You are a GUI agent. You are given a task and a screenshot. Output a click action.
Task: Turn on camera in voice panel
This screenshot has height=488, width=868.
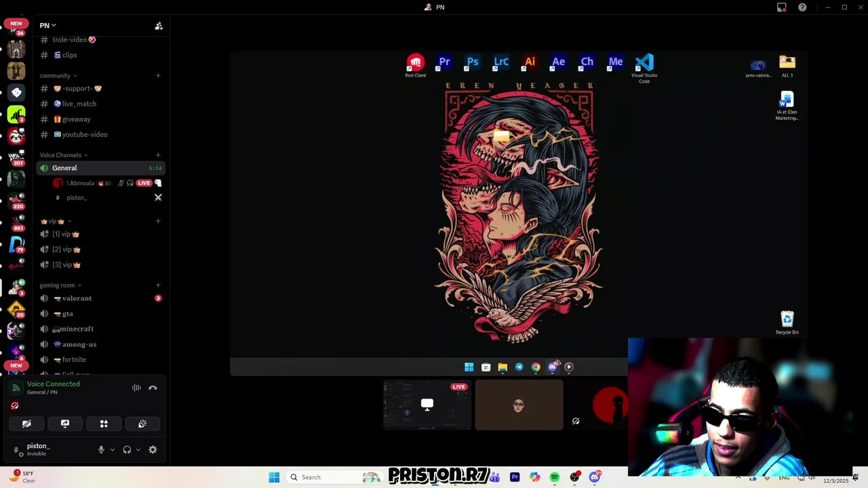click(x=26, y=424)
